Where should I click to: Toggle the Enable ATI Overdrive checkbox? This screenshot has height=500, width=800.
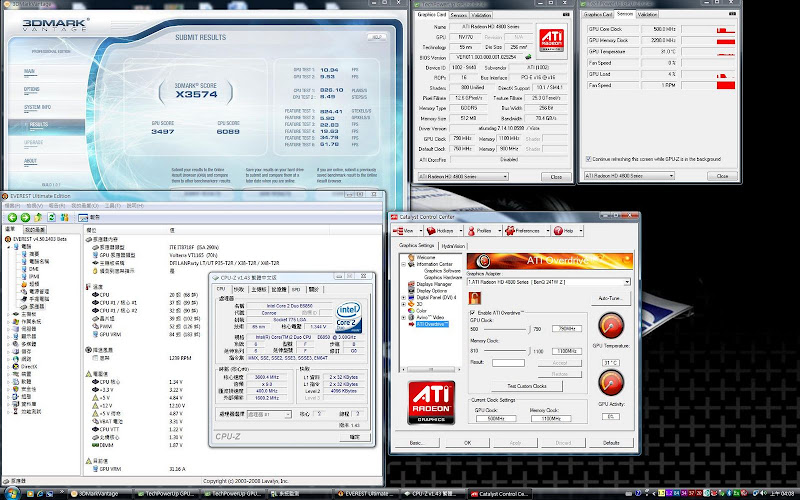(473, 313)
